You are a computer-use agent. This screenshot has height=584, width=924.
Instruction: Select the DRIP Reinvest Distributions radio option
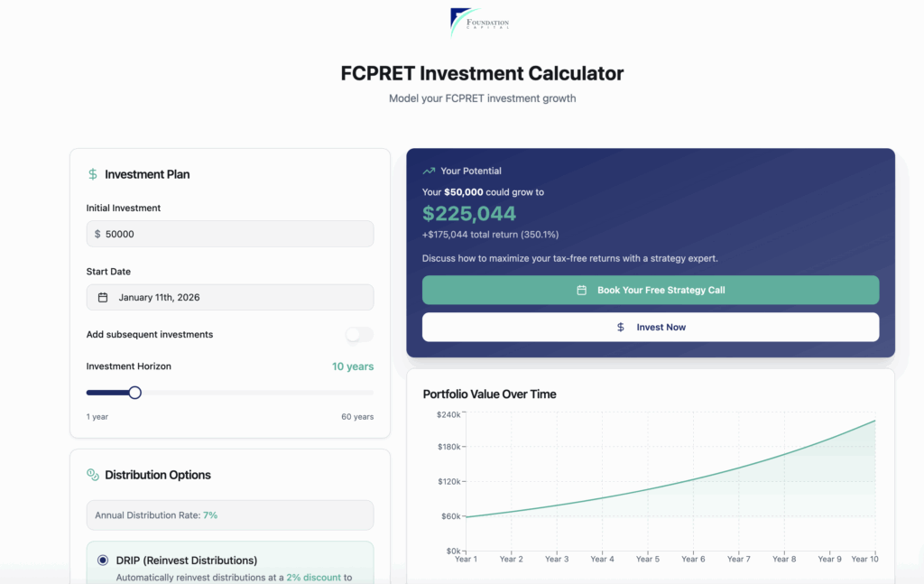tap(104, 561)
